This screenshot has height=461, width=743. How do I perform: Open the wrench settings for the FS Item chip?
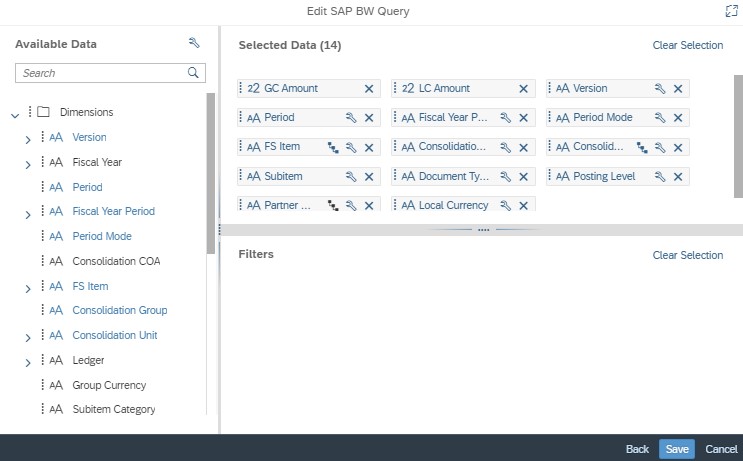tap(351, 147)
